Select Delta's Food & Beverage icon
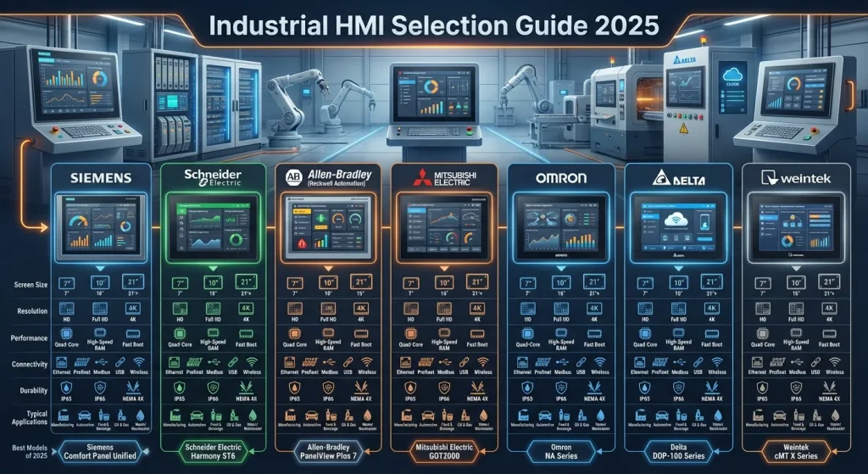 682,414
